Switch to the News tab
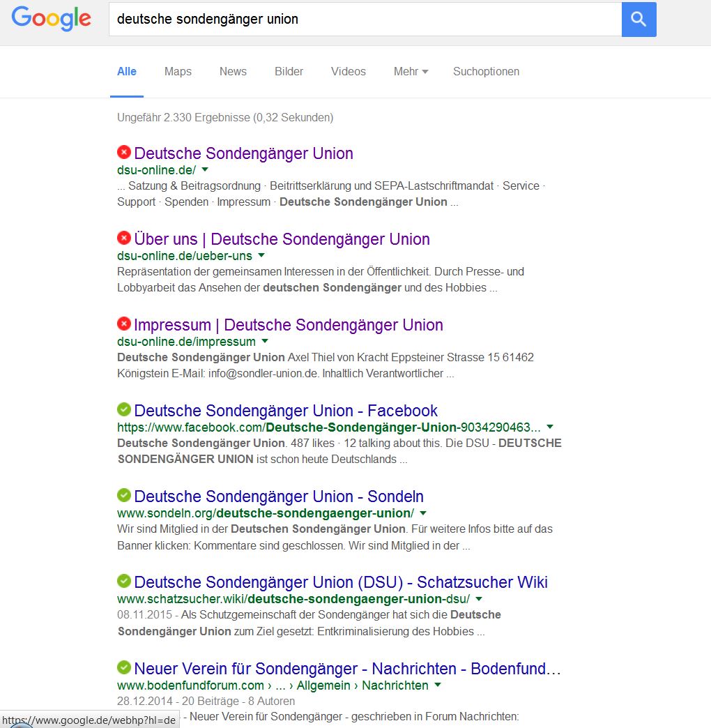 tap(233, 71)
